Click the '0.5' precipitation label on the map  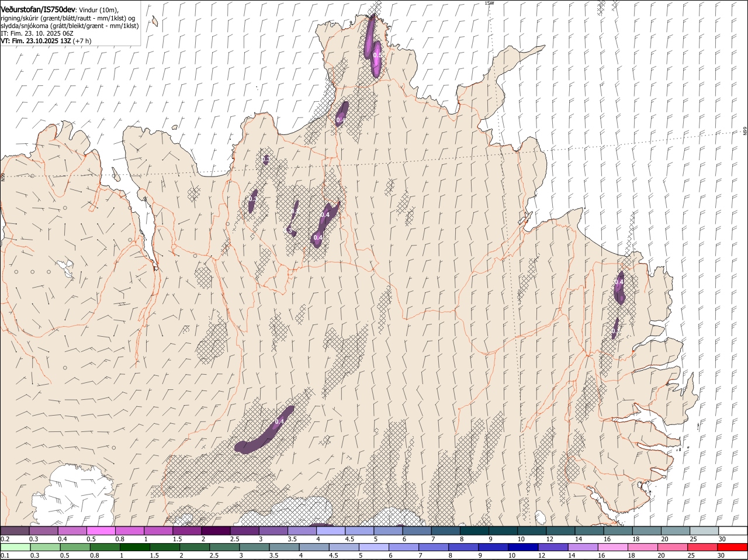pyautogui.click(x=378, y=55)
